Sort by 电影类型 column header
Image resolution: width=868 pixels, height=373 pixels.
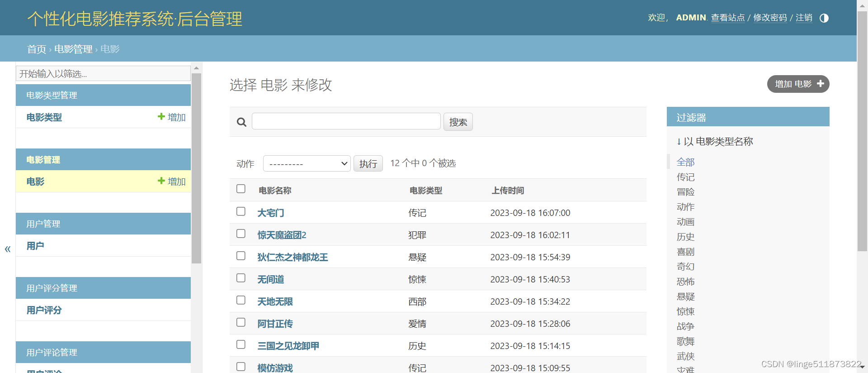[426, 191]
